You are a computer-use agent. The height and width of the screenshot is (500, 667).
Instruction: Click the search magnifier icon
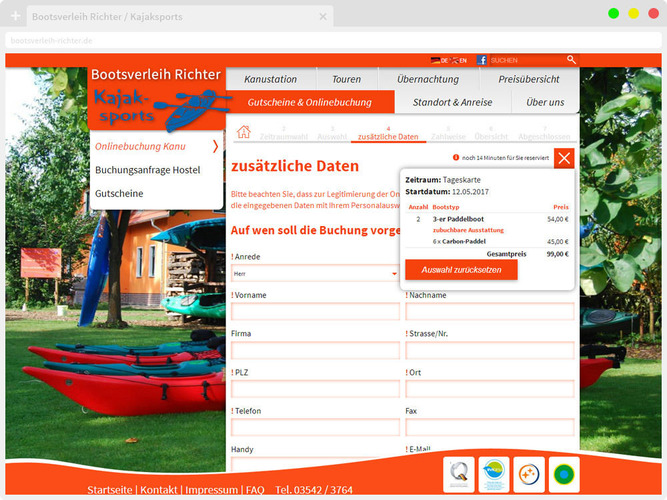[571, 60]
